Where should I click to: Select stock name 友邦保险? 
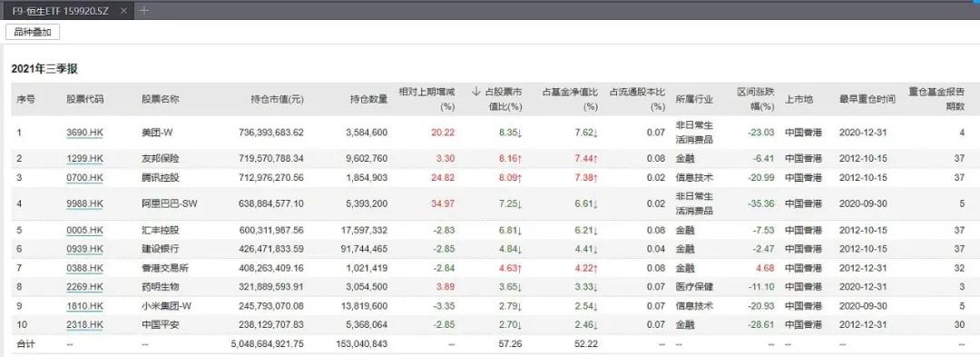(160, 160)
